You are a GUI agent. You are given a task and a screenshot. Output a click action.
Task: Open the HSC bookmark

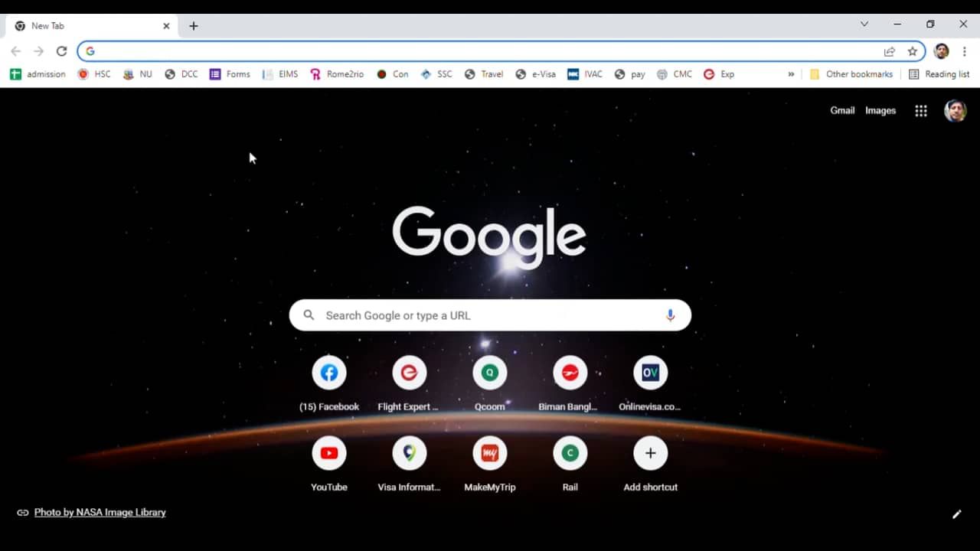click(x=94, y=74)
